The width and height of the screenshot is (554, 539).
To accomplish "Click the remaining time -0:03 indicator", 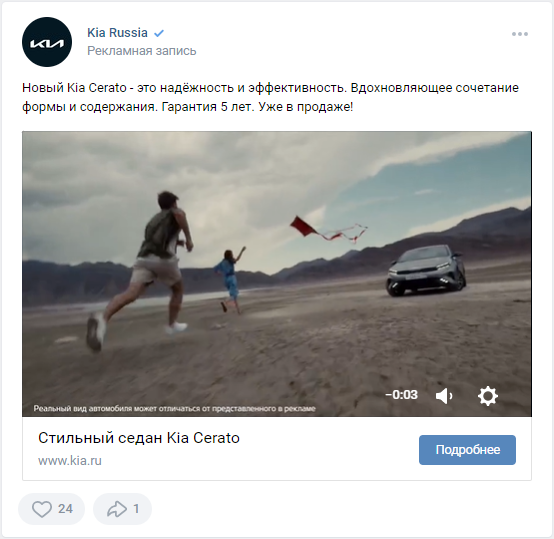I will pyautogui.click(x=401, y=395).
